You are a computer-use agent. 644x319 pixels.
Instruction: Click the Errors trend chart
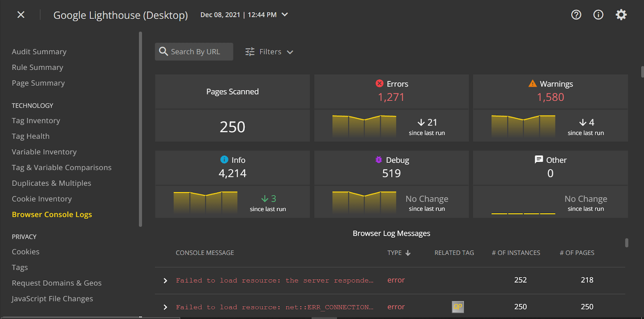[x=364, y=126]
